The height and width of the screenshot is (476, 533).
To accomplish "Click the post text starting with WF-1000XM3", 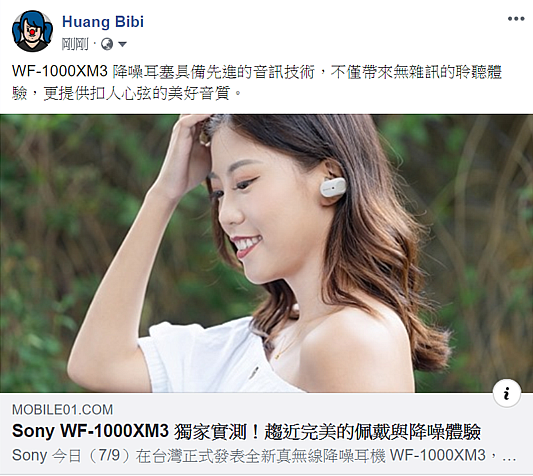I will pos(257,82).
